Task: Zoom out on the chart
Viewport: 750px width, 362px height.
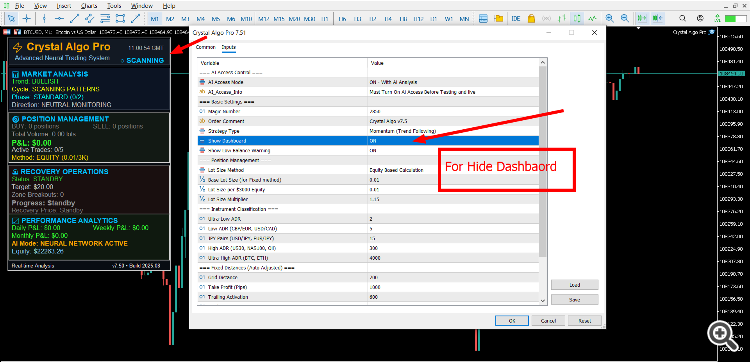Action: click(625, 19)
